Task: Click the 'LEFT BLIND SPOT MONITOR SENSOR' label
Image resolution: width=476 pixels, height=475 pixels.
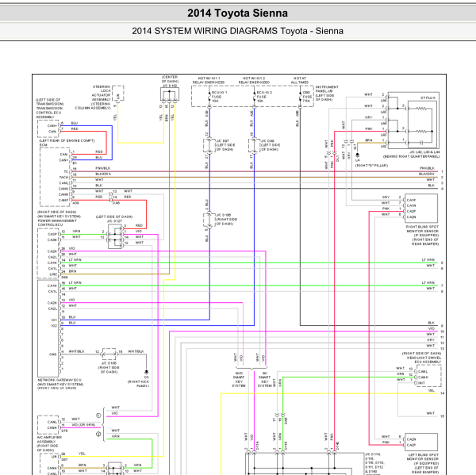Action: point(422,457)
